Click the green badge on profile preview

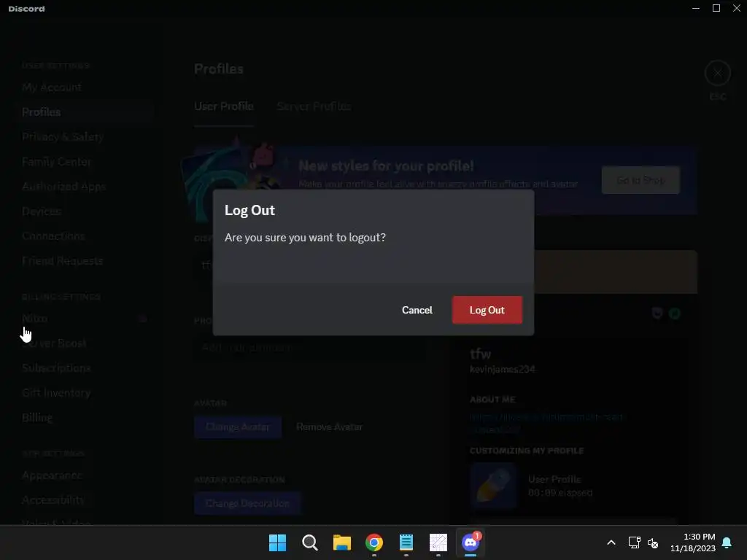click(675, 314)
